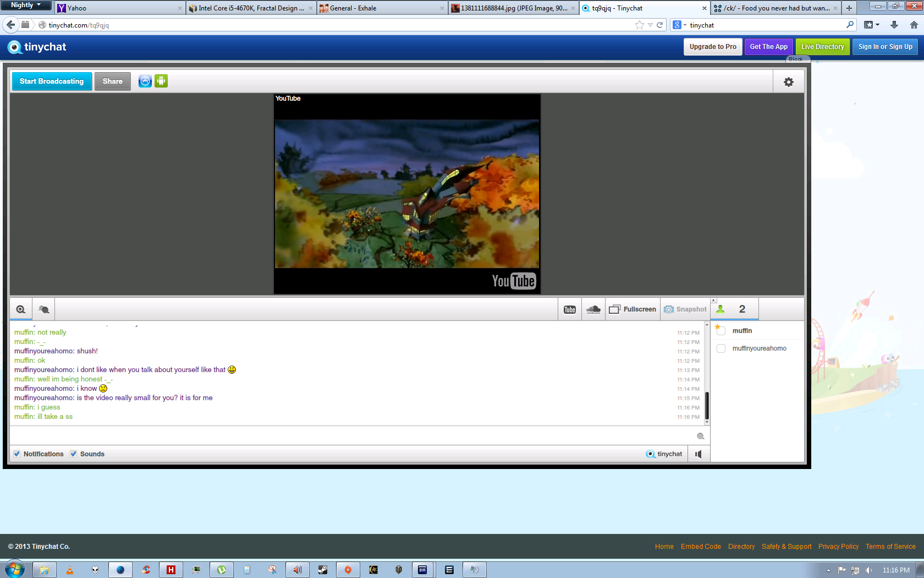The image size is (924, 578).
Task: Click the chat scrollbar thumb
Action: (707, 406)
